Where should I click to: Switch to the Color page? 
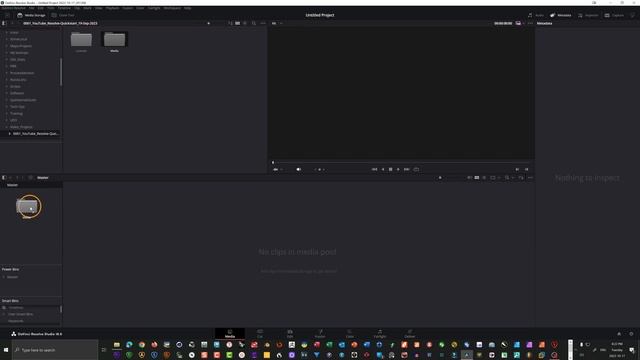pyautogui.click(x=350, y=333)
